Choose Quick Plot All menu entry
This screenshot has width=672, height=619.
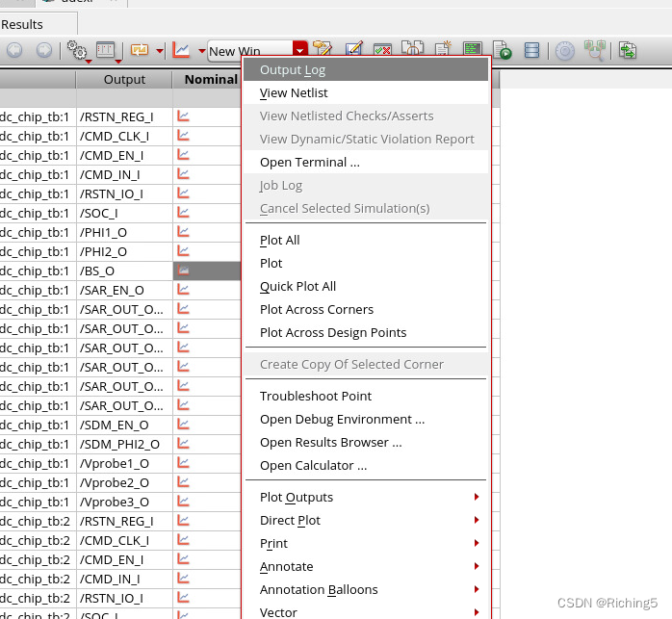pyautogui.click(x=366, y=286)
